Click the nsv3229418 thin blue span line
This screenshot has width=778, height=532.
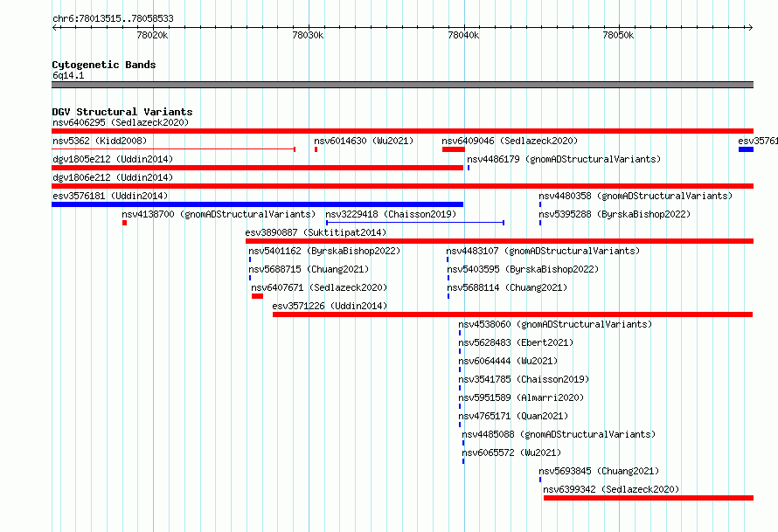(415, 223)
